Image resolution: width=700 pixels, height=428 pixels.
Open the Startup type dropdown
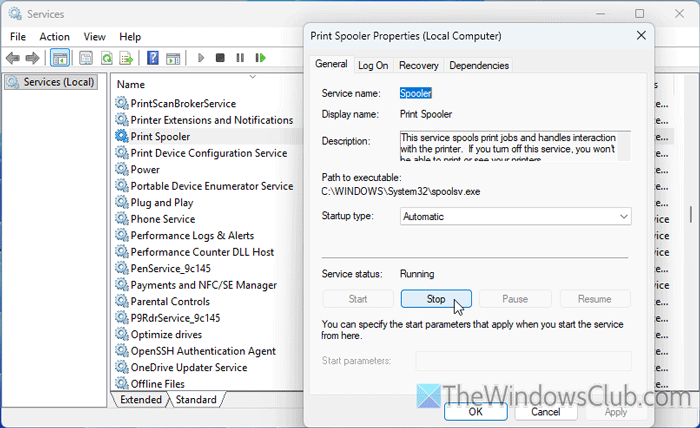click(x=516, y=216)
